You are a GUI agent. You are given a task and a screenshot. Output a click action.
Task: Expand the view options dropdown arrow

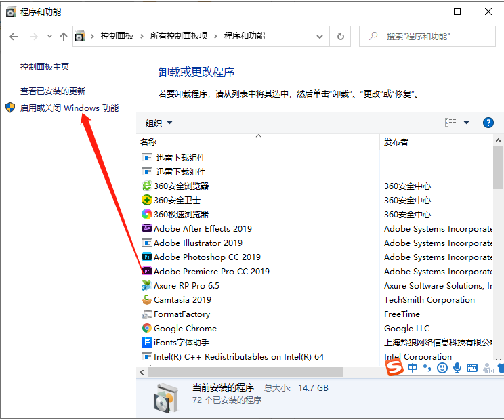pyautogui.click(x=467, y=123)
